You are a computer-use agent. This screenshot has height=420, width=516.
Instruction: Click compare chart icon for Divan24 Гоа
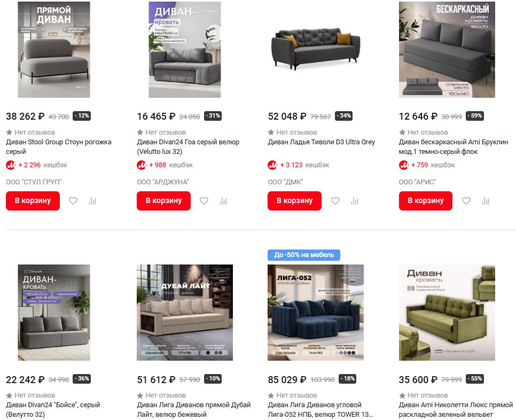[223, 201]
